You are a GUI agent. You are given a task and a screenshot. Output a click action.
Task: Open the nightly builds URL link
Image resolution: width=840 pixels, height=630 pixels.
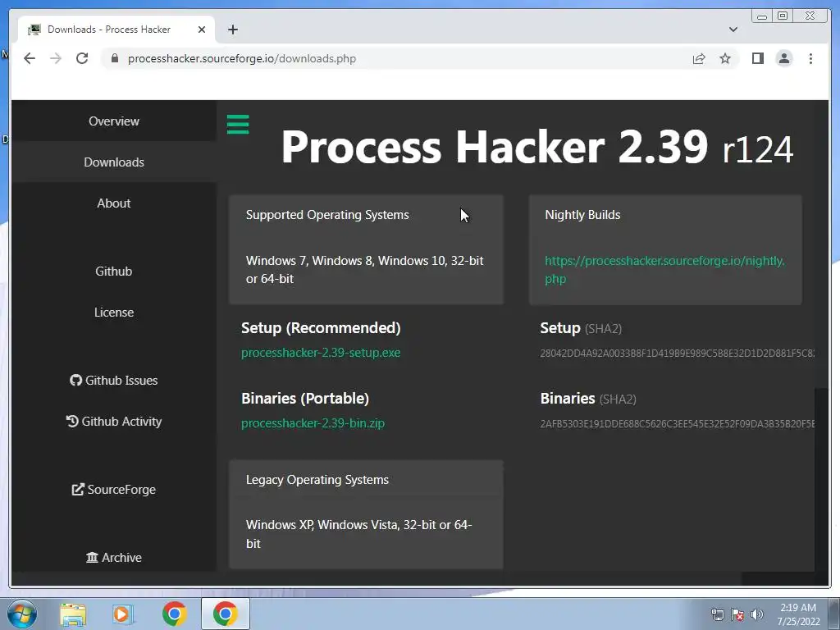pyautogui.click(x=664, y=269)
